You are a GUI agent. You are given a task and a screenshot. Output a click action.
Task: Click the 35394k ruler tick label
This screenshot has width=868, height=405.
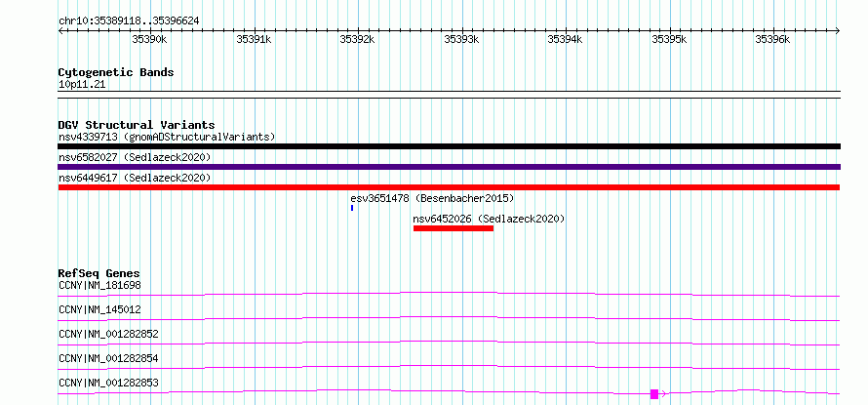tap(566, 39)
